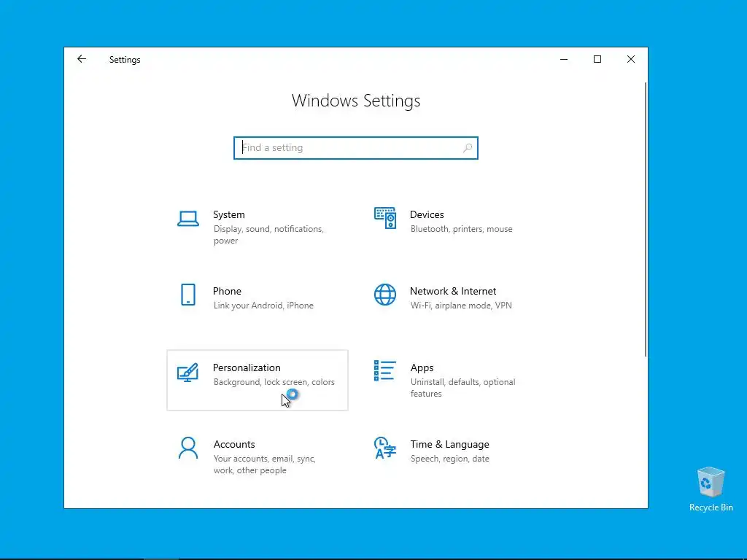Click the magnifier icon in search box

(x=468, y=148)
